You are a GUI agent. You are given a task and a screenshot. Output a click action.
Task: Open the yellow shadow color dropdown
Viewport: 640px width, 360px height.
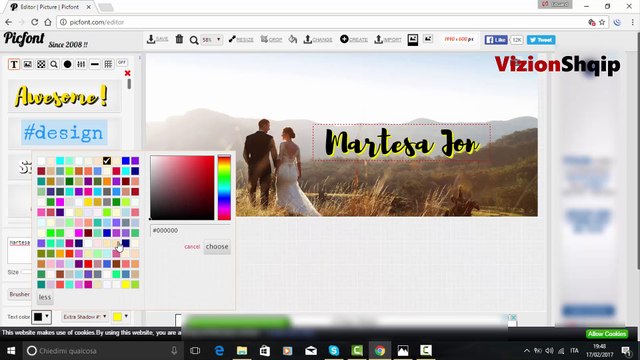(x=121, y=317)
